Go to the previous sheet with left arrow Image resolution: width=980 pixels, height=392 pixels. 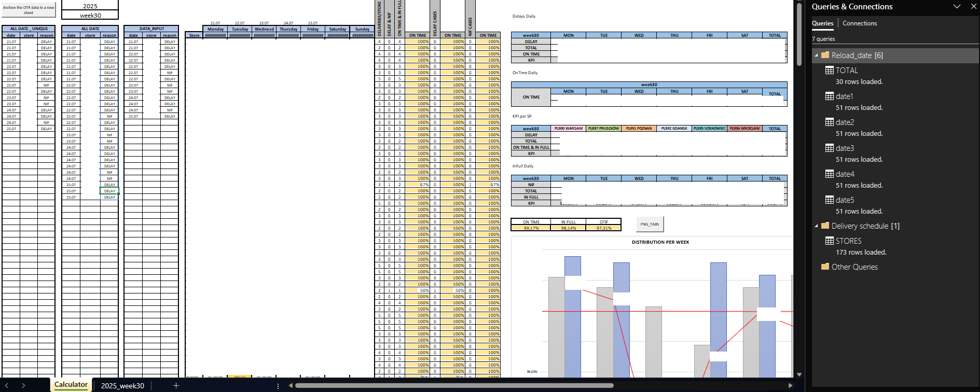(x=7, y=385)
